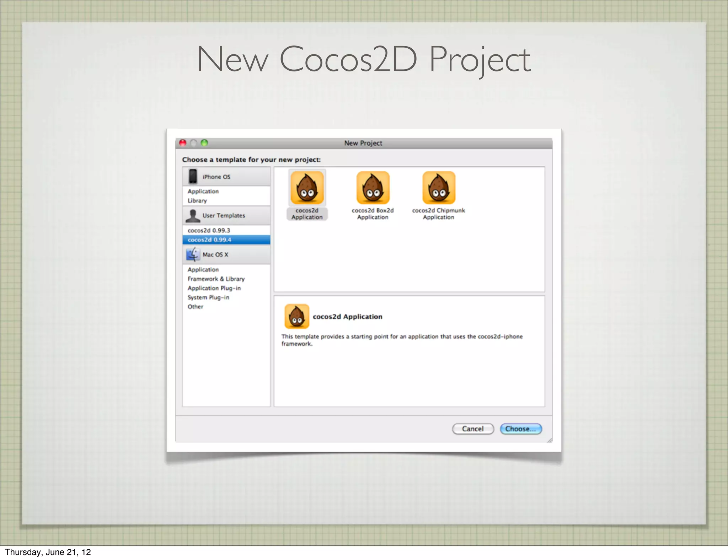
Task: Select the cocos2d Application template icon
Action: click(307, 187)
